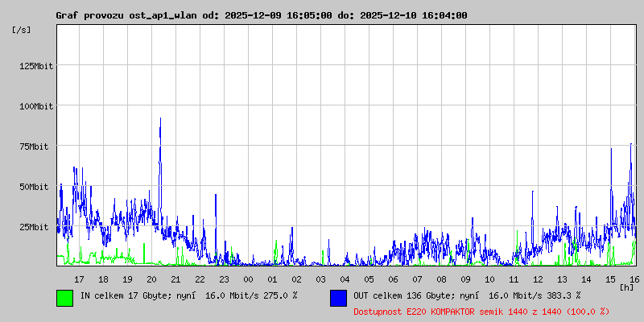Select hour 06 on the time axis

[x=393, y=279]
